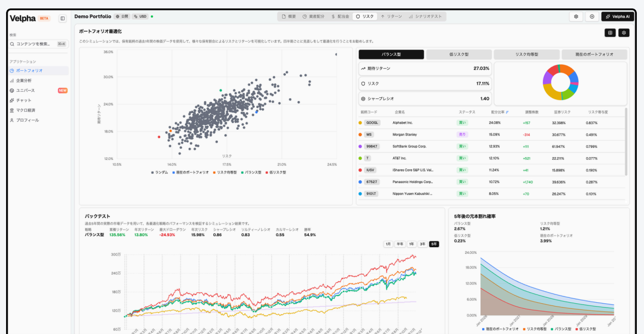Open 企業分析 from the sidebar

click(24, 80)
